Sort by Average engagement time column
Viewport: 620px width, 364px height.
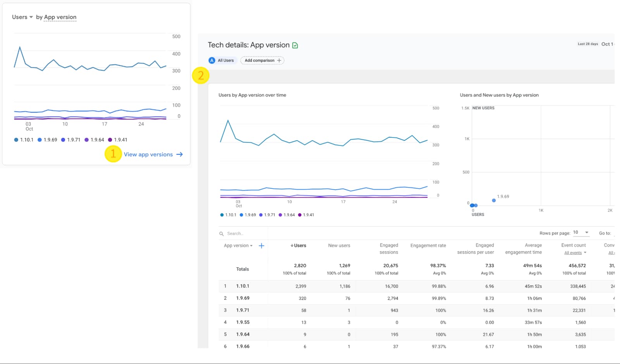pos(524,249)
